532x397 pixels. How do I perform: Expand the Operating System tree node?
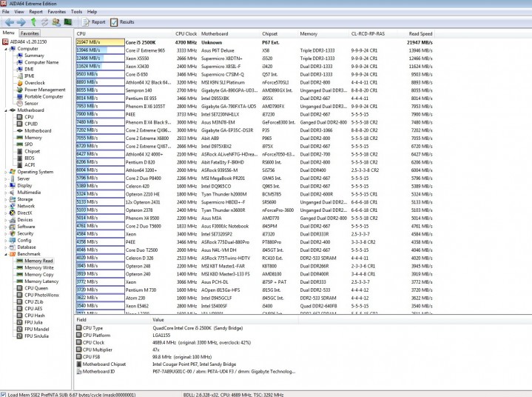[6, 172]
